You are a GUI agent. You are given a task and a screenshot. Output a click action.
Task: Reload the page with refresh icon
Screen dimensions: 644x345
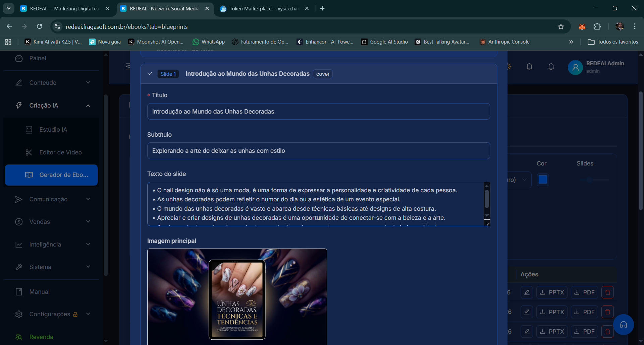pyautogui.click(x=40, y=26)
